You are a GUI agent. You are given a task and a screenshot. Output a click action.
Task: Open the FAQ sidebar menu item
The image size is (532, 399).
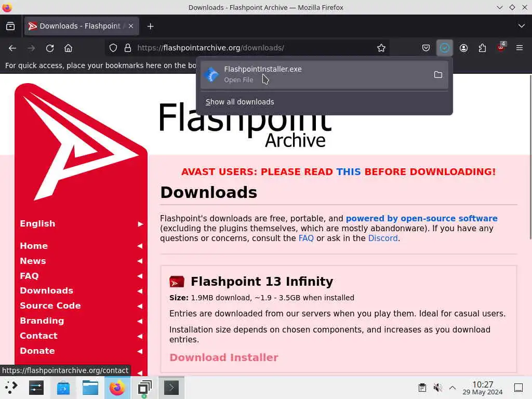tap(29, 276)
